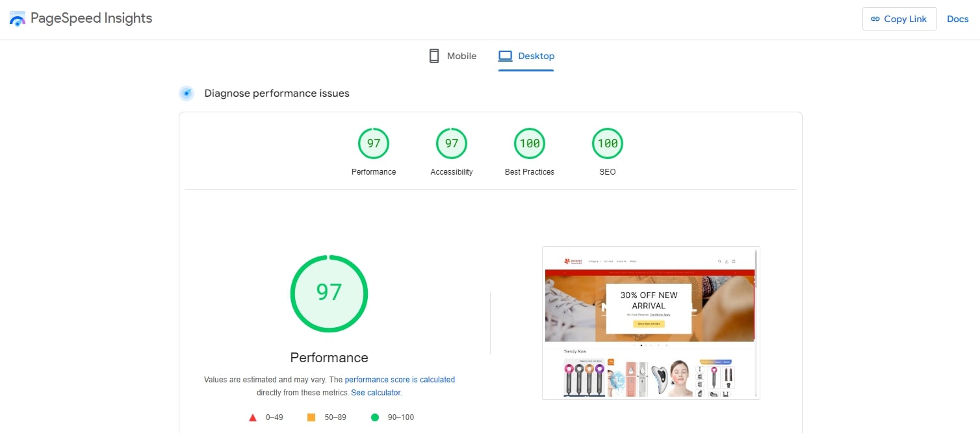Click the Performance label under the gauge
The width and height of the screenshot is (980, 433).
[374, 172]
